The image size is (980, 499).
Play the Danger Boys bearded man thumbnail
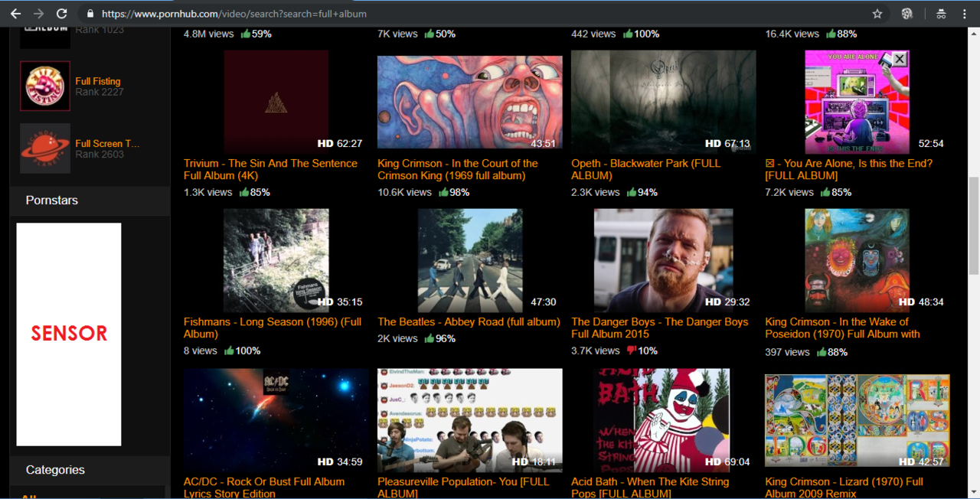tap(664, 261)
